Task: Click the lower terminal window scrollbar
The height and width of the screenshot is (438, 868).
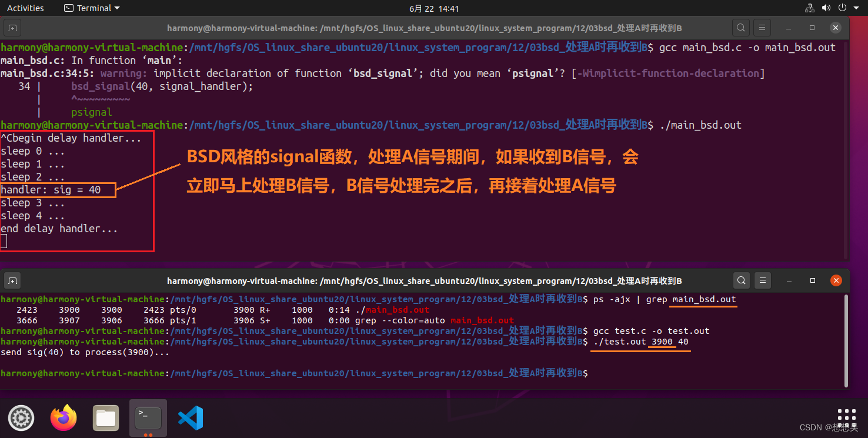Action: [x=846, y=340]
